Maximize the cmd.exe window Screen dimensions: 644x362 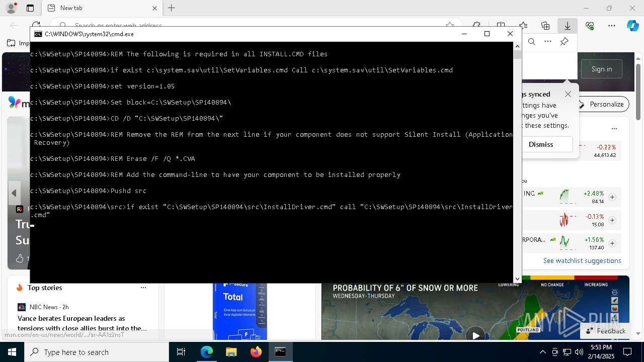(x=487, y=34)
